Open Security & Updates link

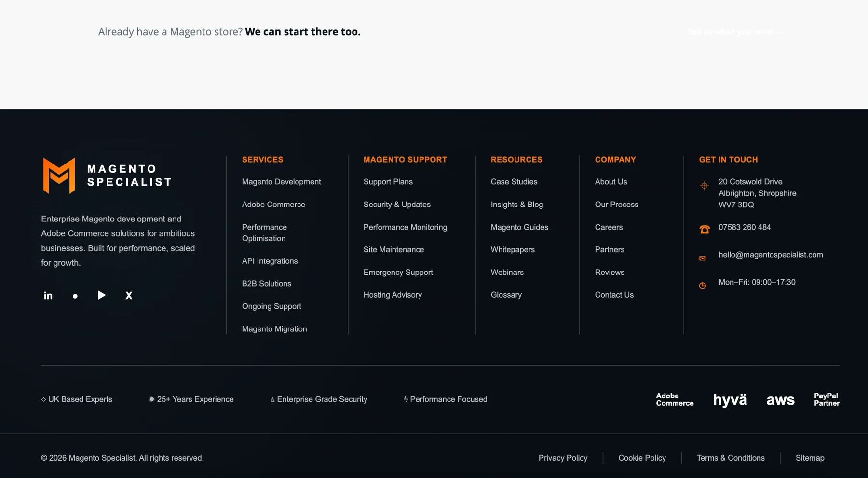tap(397, 205)
